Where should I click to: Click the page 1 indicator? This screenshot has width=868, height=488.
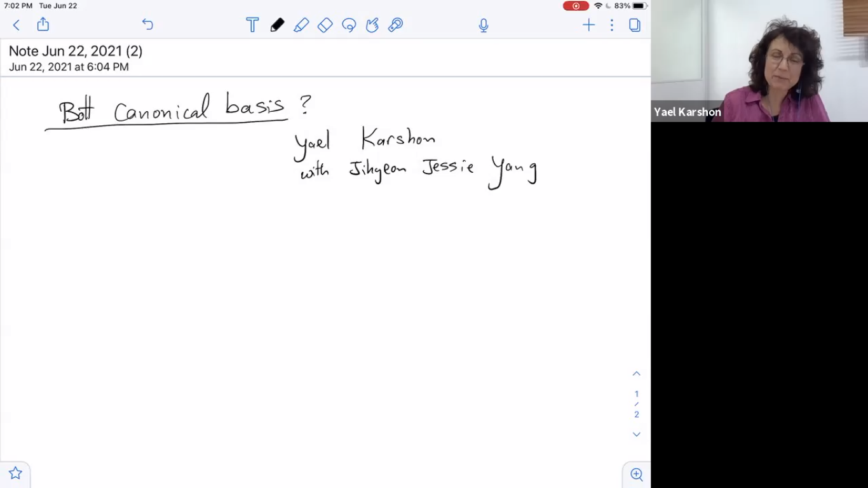pyautogui.click(x=636, y=394)
